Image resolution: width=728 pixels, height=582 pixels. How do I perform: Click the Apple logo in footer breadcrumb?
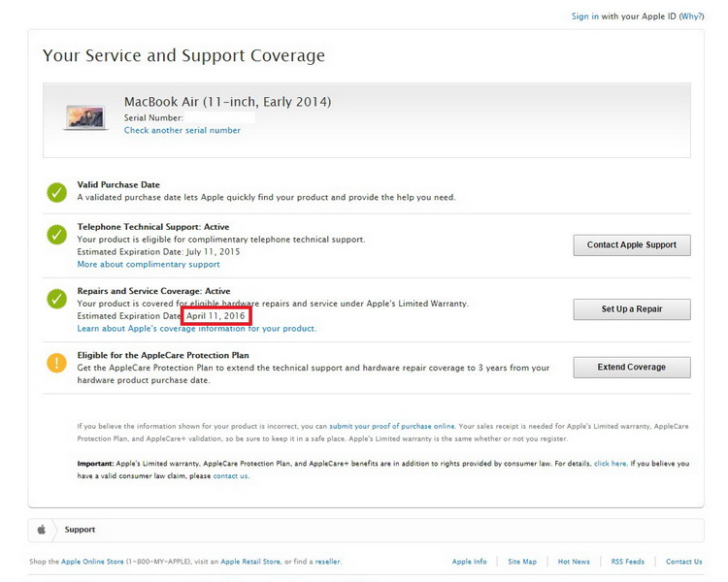coord(42,530)
